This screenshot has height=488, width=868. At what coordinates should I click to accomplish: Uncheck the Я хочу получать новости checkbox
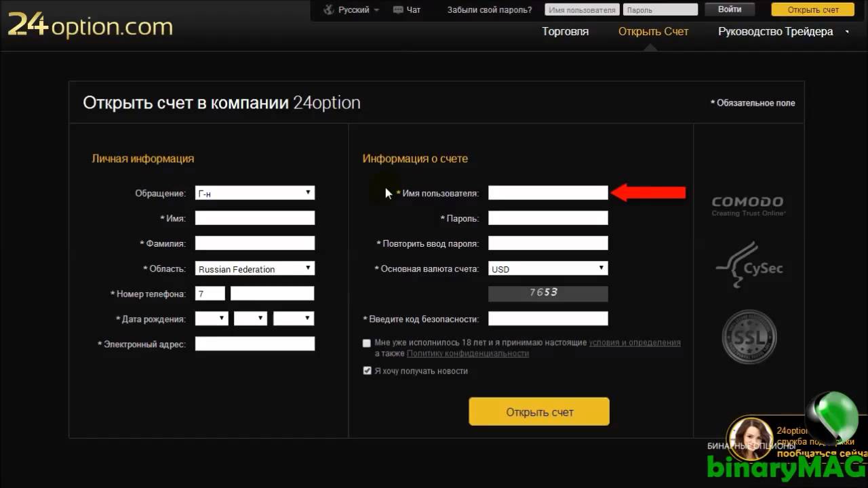pos(367,371)
